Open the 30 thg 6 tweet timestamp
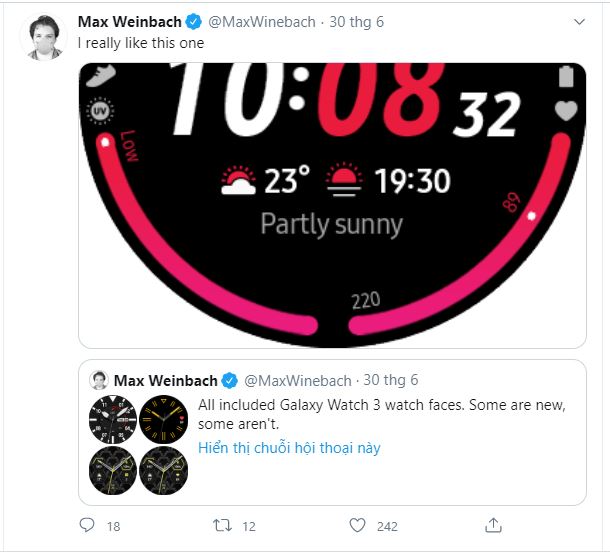610x555 pixels. [358, 22]
